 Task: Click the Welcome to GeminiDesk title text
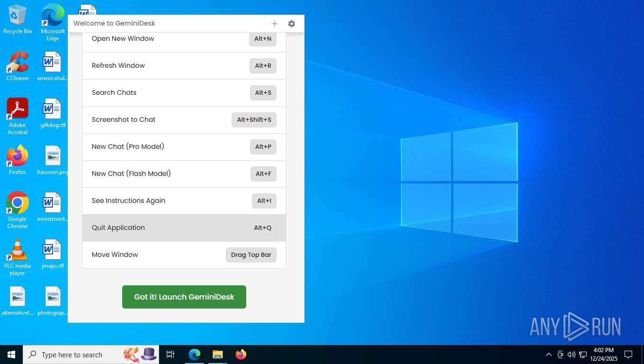[114, 24]
